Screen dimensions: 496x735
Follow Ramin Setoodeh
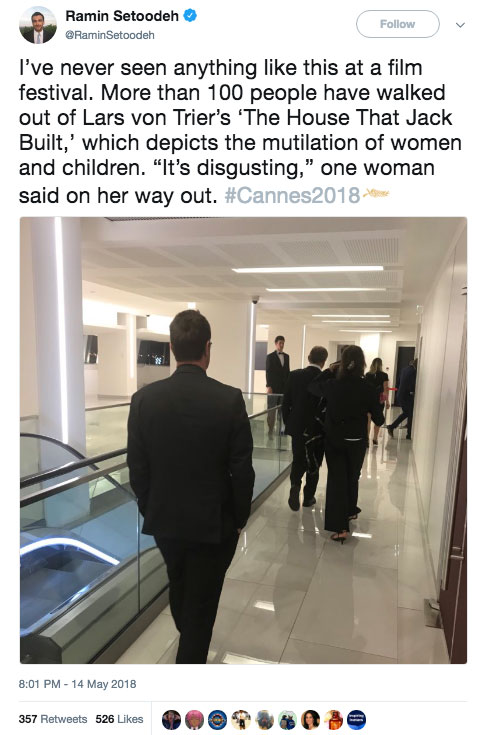398,24
